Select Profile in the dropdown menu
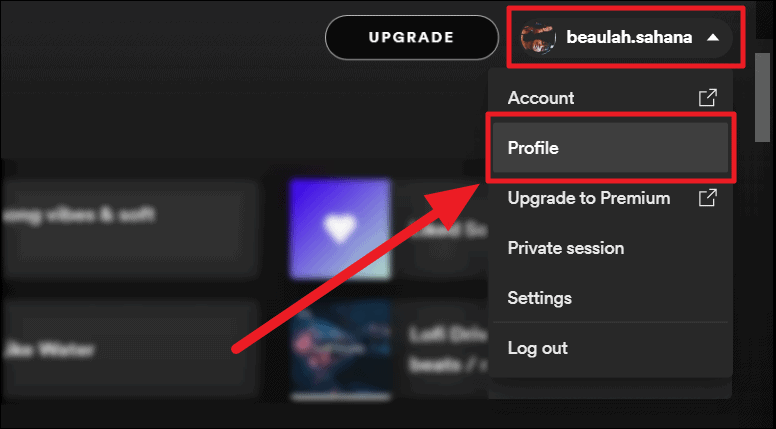 (x=610, y=147)
